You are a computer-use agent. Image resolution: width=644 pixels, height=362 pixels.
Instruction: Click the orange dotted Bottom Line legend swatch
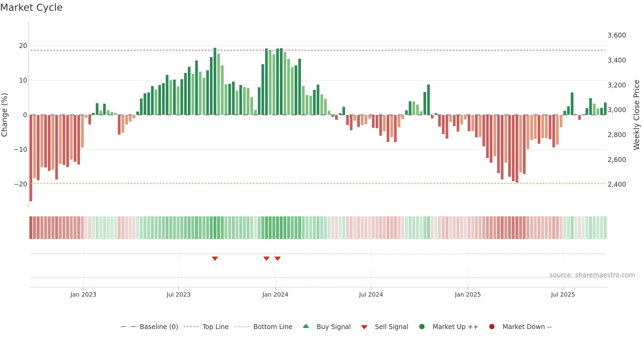(242, 327)
